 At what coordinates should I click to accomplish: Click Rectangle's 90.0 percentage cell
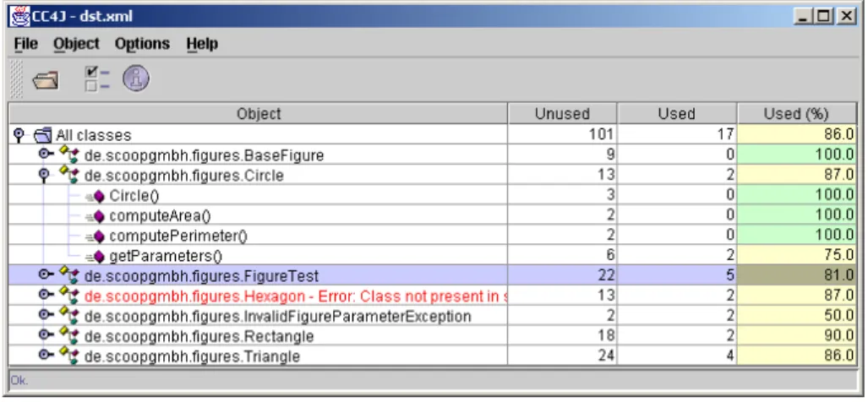[797, 335]
